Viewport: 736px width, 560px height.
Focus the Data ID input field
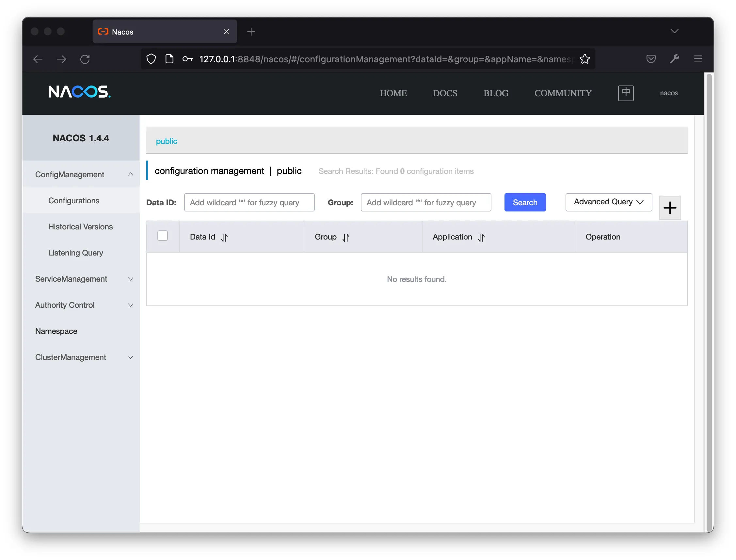click(x=249, y=202)
